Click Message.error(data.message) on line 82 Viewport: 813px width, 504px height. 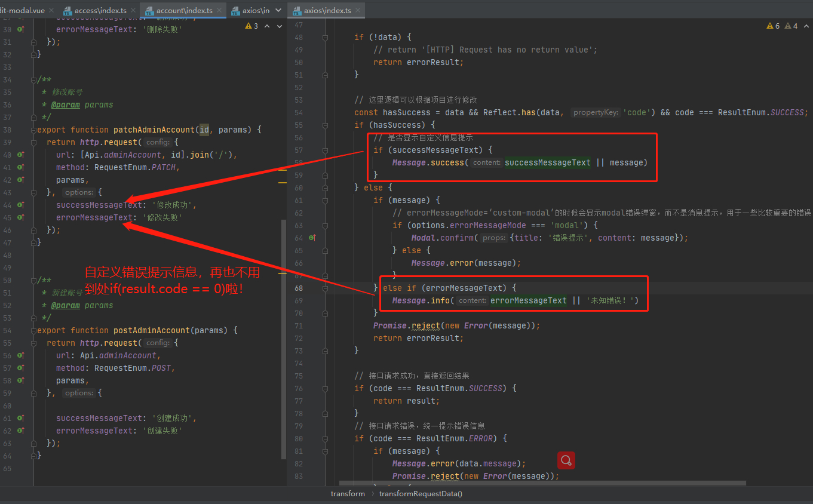[459, 463]
